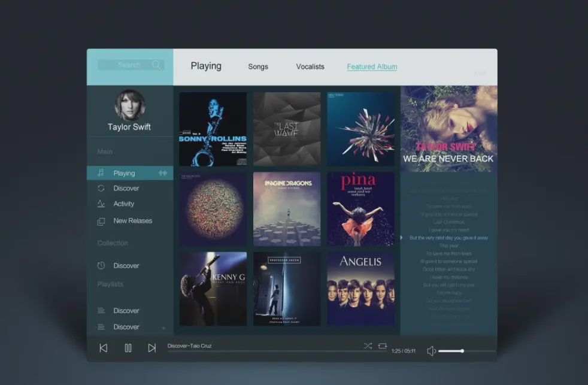Viewport: 588px width, 385px height.
Task: Open the Featured Album link
Action: 372,66
